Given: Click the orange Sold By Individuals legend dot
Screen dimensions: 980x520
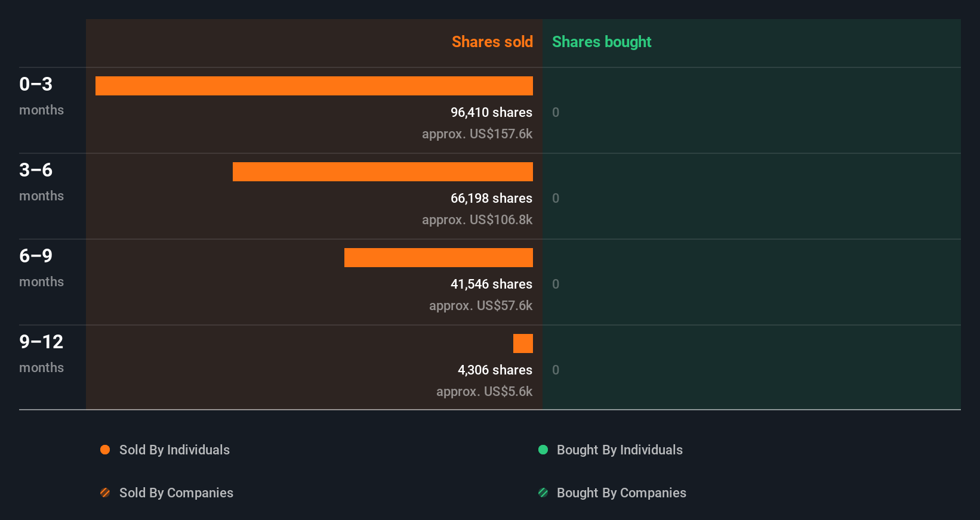Looking at the screenshot, I should (105, 450).
